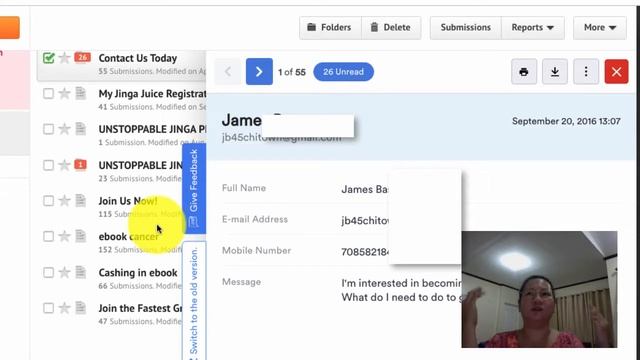The width and height of the screenshot is (640, 360).
Task: Click Switch to the old version tab
Action: coord(194,301)
